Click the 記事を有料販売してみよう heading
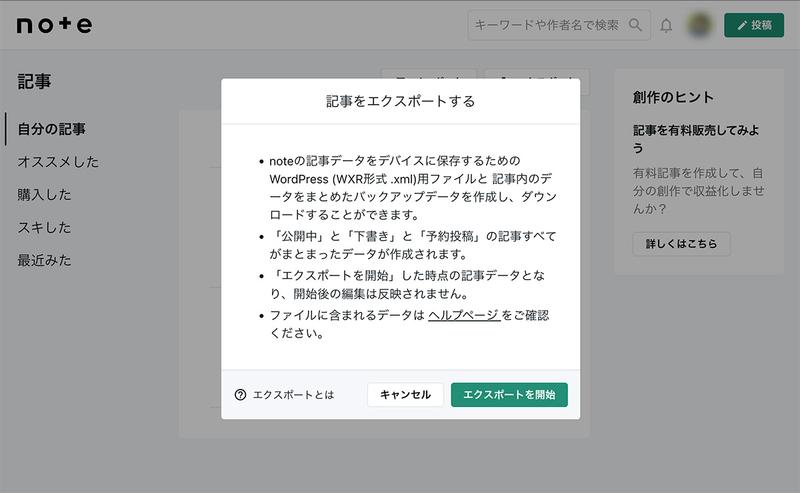The height and width of the screenshot is (493, 800). click(x=696, y=139)
